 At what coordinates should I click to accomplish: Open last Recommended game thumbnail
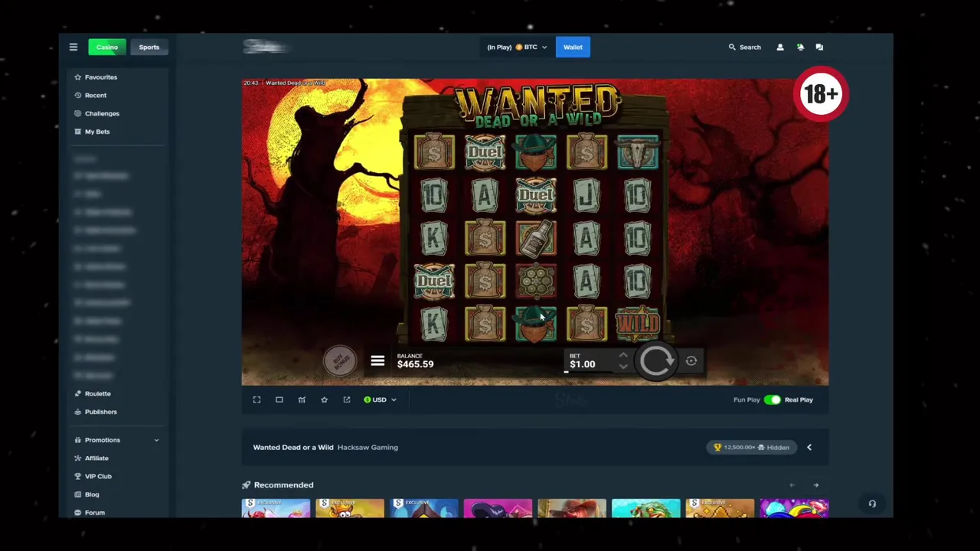(x=794, y=508)
